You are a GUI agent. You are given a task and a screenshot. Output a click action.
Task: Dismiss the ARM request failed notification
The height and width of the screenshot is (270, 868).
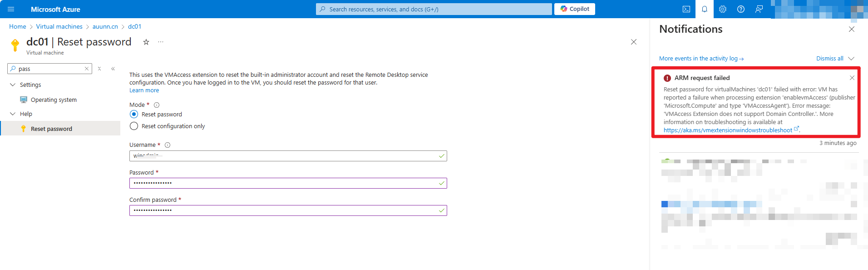point(852,78)
